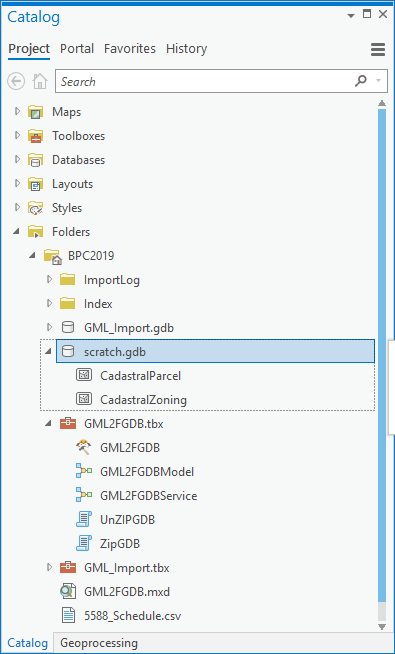Expand the GML_Import.tbx toolbox

pyautogui.click(x=49, y=567)
